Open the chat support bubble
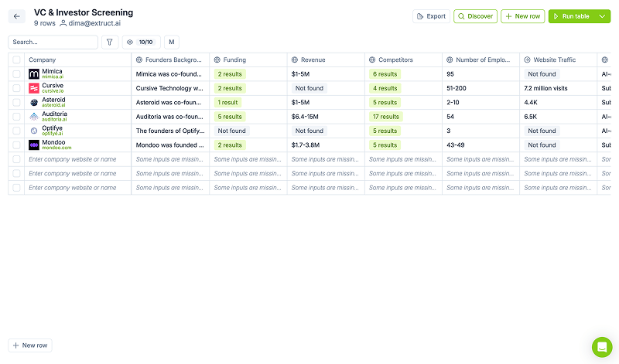The width and height of the screenshot is (619, 364). (602, 347)
